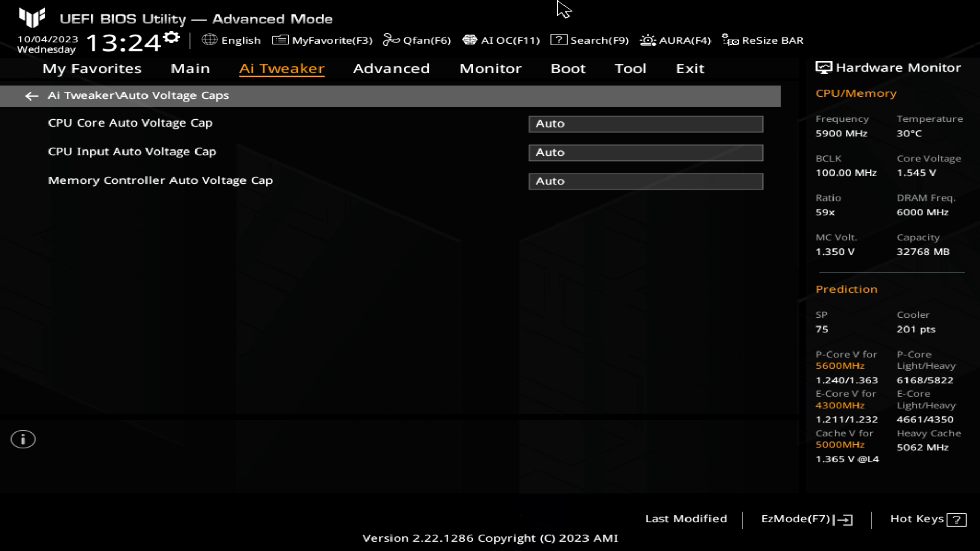
Task: Open Search(F9) dialog
Action: 590,40
